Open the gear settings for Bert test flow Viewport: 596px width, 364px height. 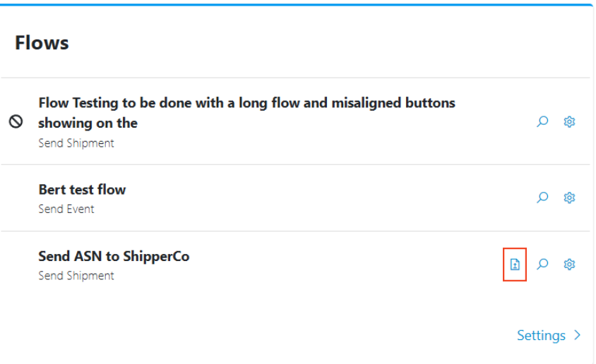tap(569, 198)
